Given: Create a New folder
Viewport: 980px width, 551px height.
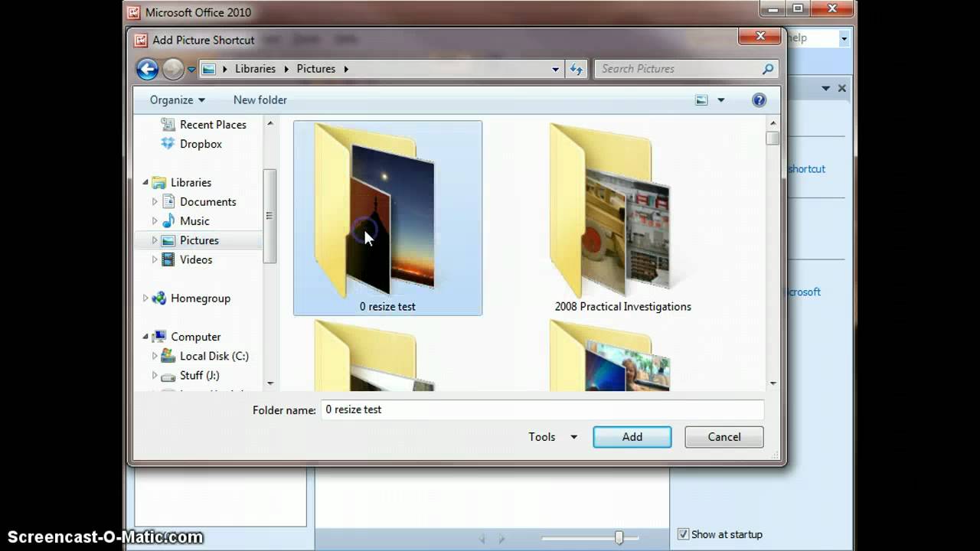Looking at the screenshot, I should [260, 100].
